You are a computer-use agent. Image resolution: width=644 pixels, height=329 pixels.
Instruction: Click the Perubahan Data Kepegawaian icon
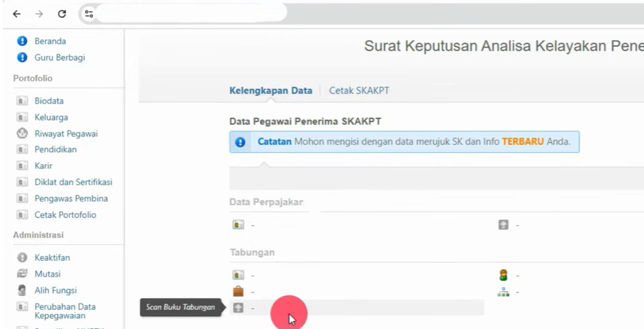point(22,306)
